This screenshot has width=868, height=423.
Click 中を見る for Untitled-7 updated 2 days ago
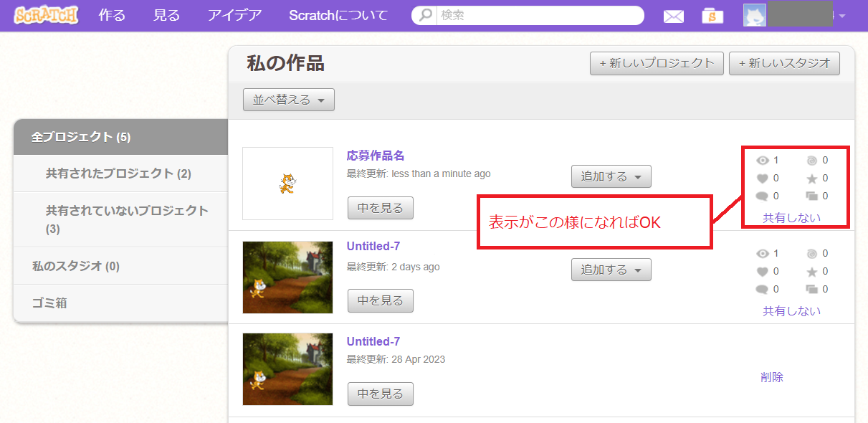(x=381, y=300)
